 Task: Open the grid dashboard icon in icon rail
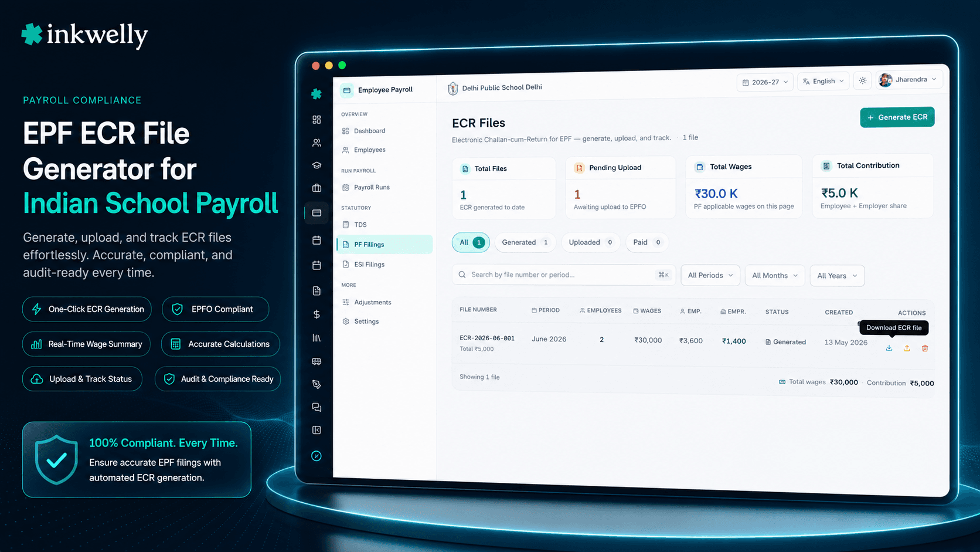tap(317, 120)
